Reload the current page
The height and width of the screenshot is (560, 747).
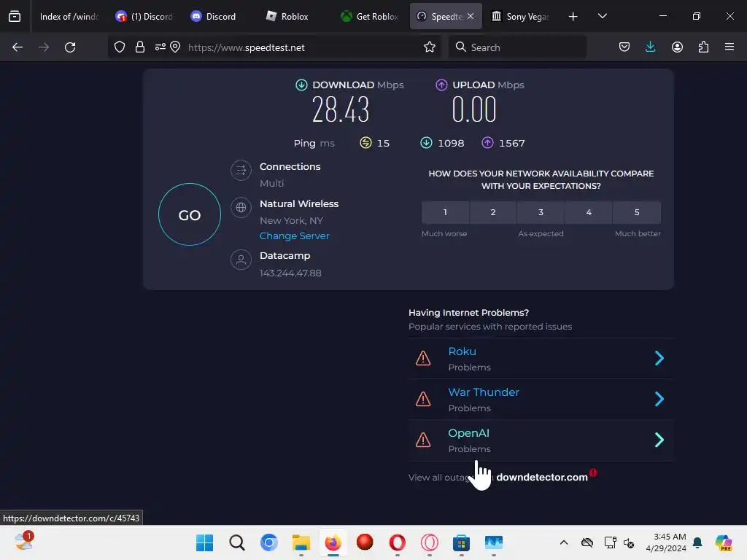(x=70, y=47)
